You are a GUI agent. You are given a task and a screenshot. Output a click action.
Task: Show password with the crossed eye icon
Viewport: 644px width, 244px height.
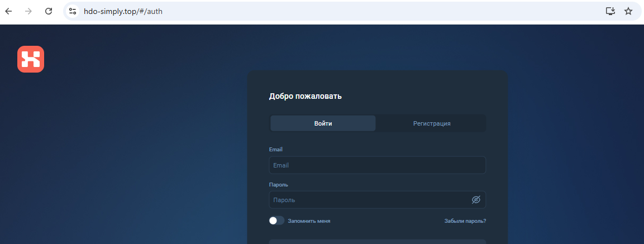[x=476, y=200]
